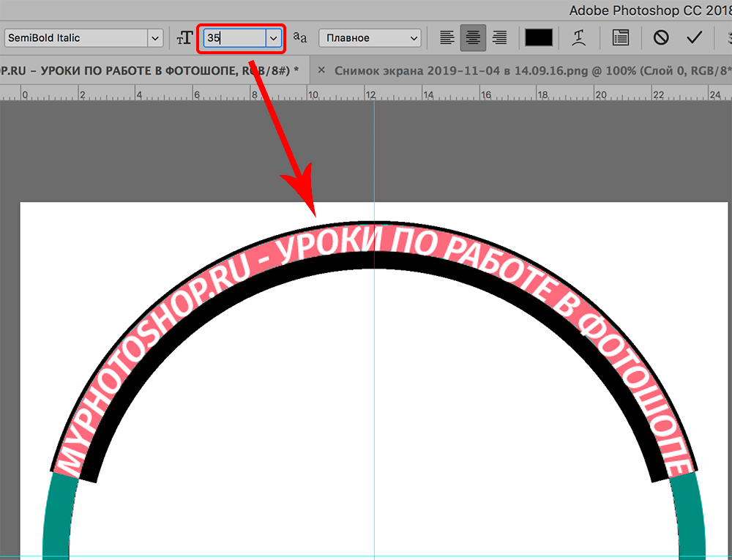This screenshot has width=732, height=560.
Task: Expand the font size dropdown arrow
Action: [x=274, y=38]
